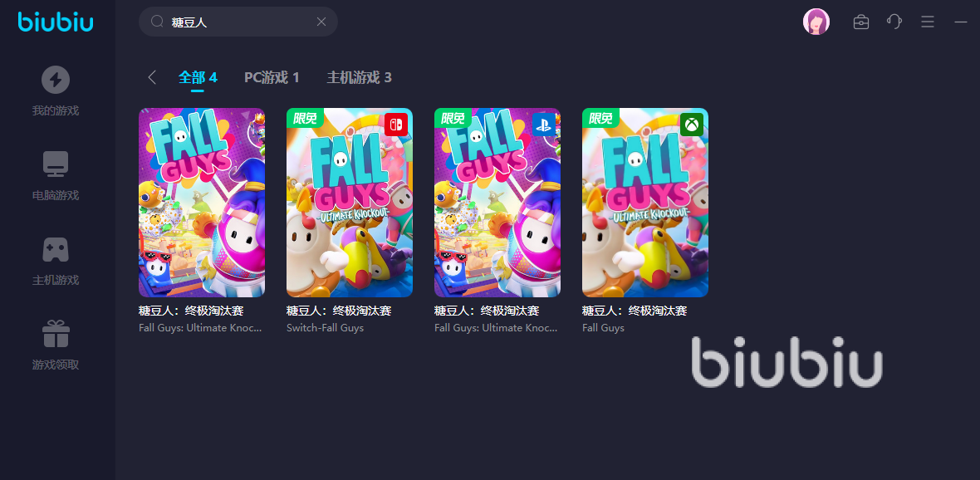The height and width of the screenshot is (480, 980).
Task: Switch to the 主机游戏 3 tab
Action: click(x=360, y=77)
